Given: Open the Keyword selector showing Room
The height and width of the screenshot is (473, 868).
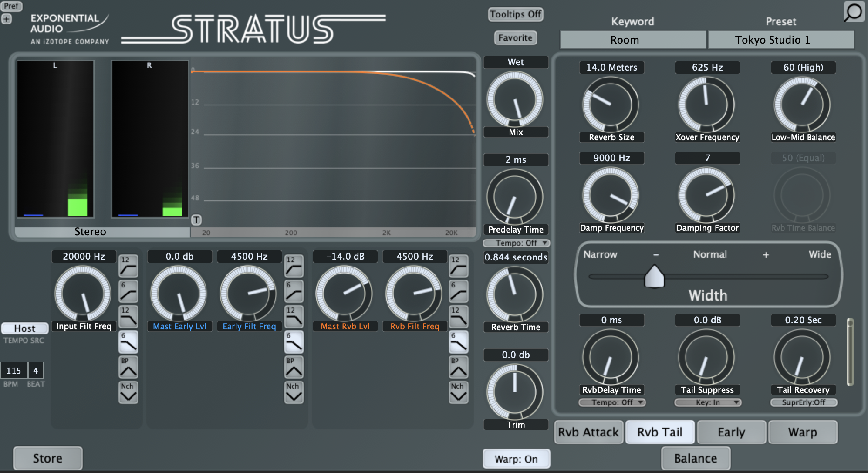Looking at the screenshot, I should 633,40.
